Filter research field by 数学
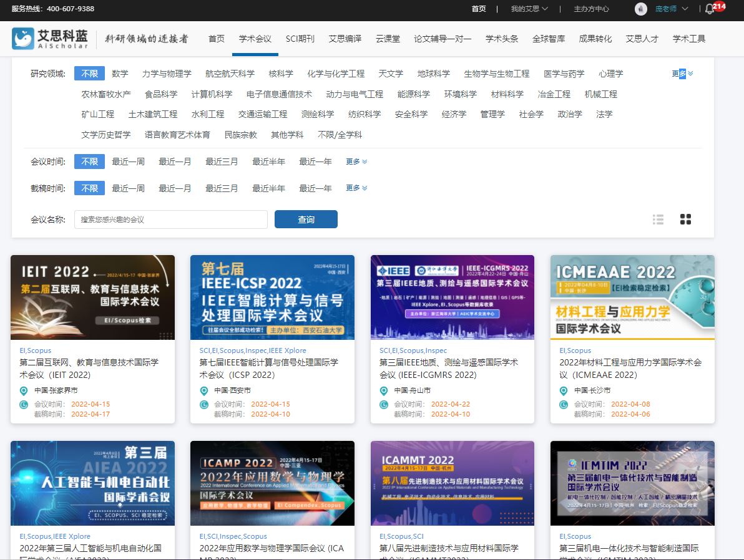The height and width of the screenshot is (560, 744). 120,74
